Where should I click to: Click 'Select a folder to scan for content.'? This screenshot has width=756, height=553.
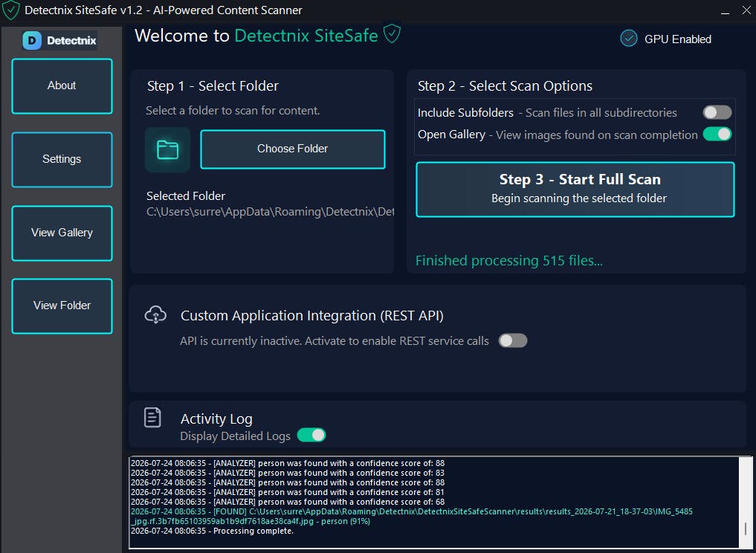click(x=233, y=111)
